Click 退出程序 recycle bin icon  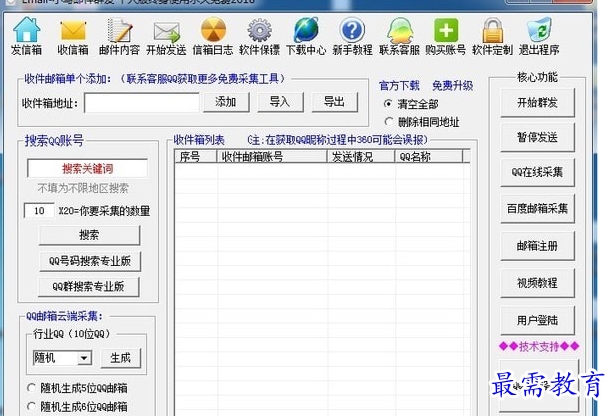pos(539,36)
